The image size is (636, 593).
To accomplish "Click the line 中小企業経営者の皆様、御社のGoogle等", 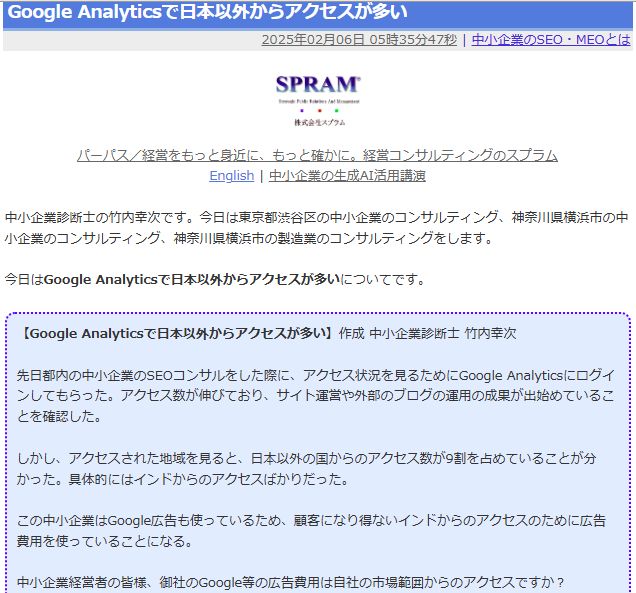I will point(291,583).
